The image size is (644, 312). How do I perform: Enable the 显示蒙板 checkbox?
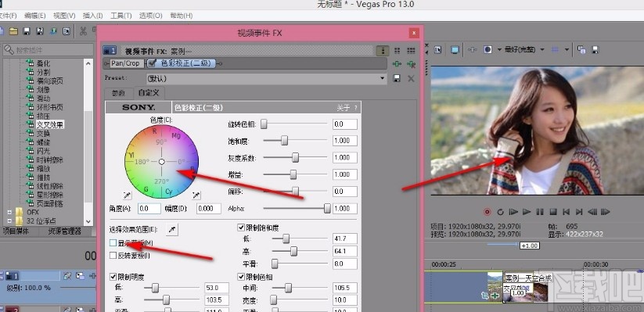113,243
